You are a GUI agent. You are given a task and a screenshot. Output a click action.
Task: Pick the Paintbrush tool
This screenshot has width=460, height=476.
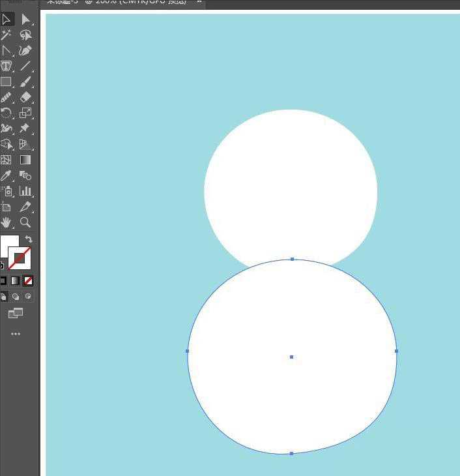[25, 82]
